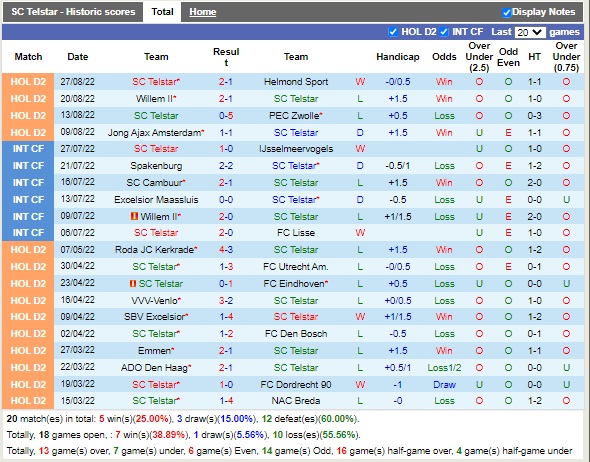Image resolution: width=590 pixels, height=462 pixels.
Task: Click the Loss1/2 odds cell for ADO Den Haag
Action: pos(444,368)
